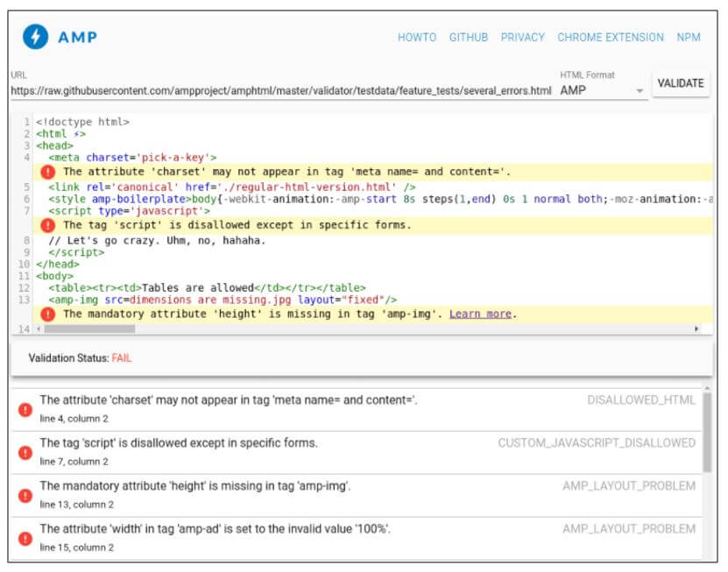The height and width of the screenshot is (572, 728).
Task: Click the error icon beside the height missing message in code
Action: pyautogui.click(x=47, y=314)
